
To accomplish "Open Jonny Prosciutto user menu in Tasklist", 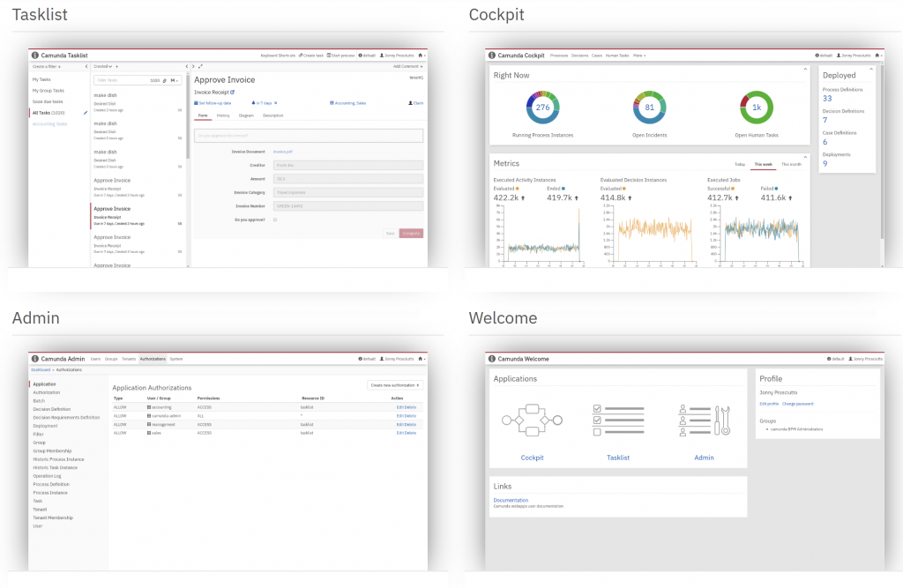I will pos(397,56).
